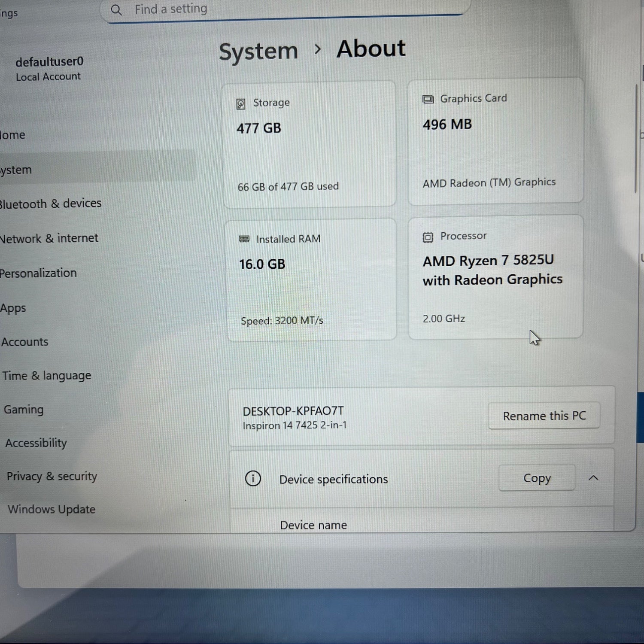The width and height of the screenshot is (644, 644).
Task: Open the Apps settings page
Action: (x=13, y=308)
